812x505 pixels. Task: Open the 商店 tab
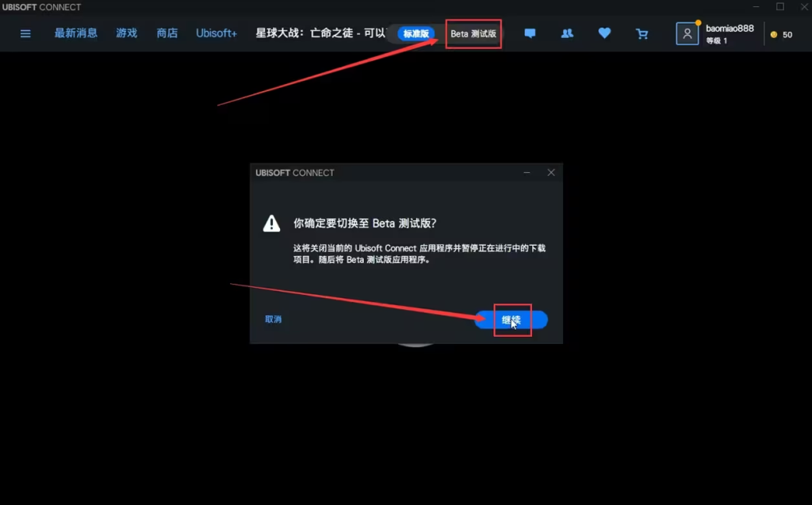pos(167,33)
